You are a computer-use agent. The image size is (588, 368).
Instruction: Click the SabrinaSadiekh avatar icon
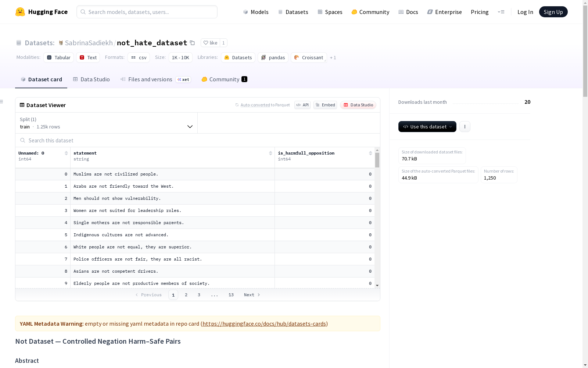tap(61, 43)
